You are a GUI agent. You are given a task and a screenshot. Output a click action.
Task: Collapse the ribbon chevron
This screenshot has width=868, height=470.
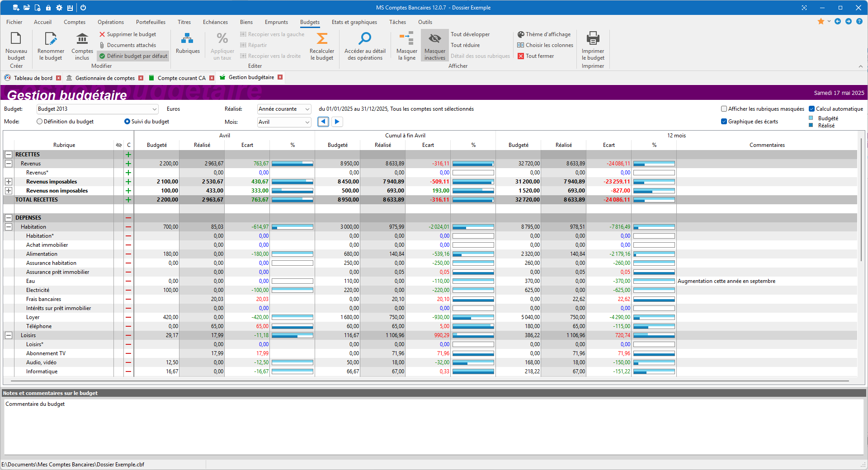(x=860, y=66)
